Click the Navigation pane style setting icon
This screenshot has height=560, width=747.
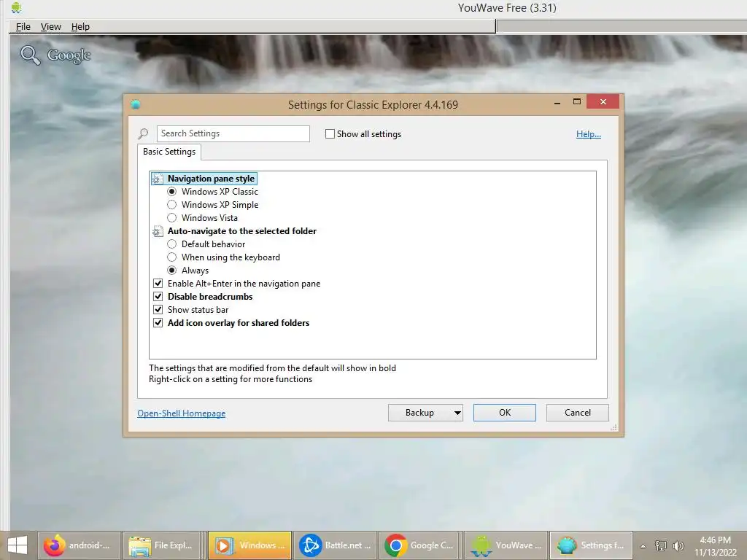[x=158, y=179]
